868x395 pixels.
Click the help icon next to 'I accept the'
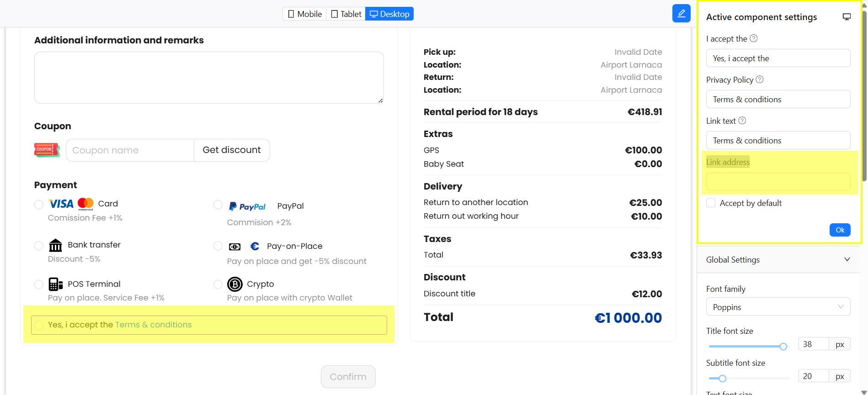pos(754,38)
